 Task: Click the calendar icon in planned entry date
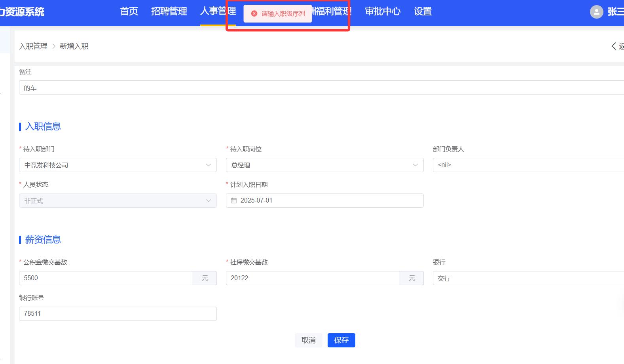pos(234,201)
